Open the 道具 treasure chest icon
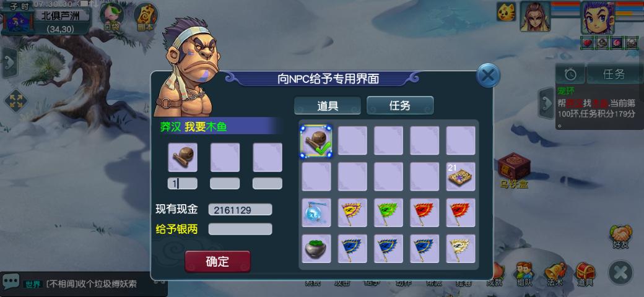Viewport: 644px width, 297px height. (585, 274)
